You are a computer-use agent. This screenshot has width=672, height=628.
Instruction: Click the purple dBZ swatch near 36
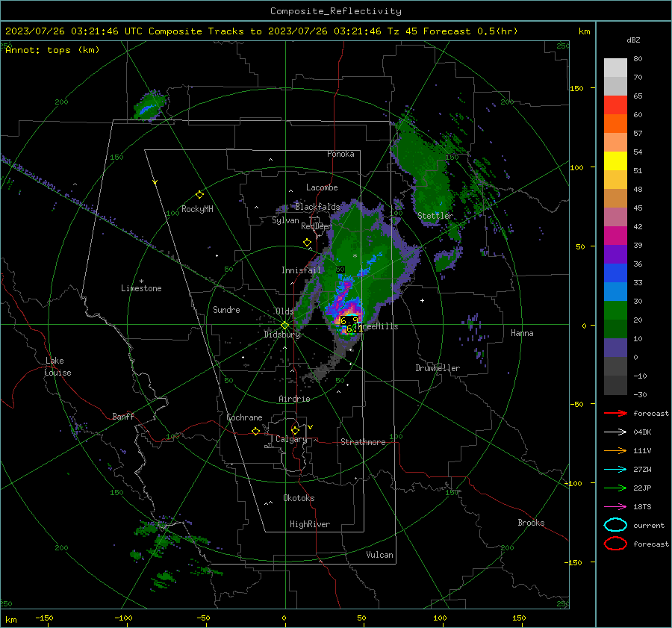point(615,255)
